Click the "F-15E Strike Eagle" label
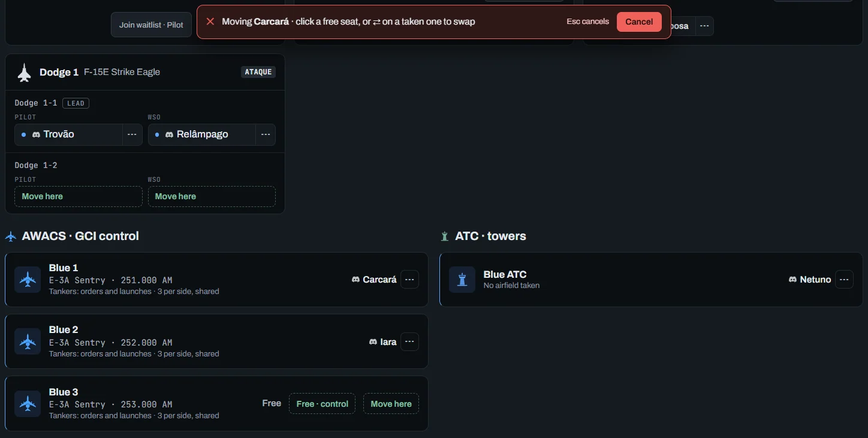The height and width of the screenshot is (438, 868). pyautogui.click(x=122, y=72)
